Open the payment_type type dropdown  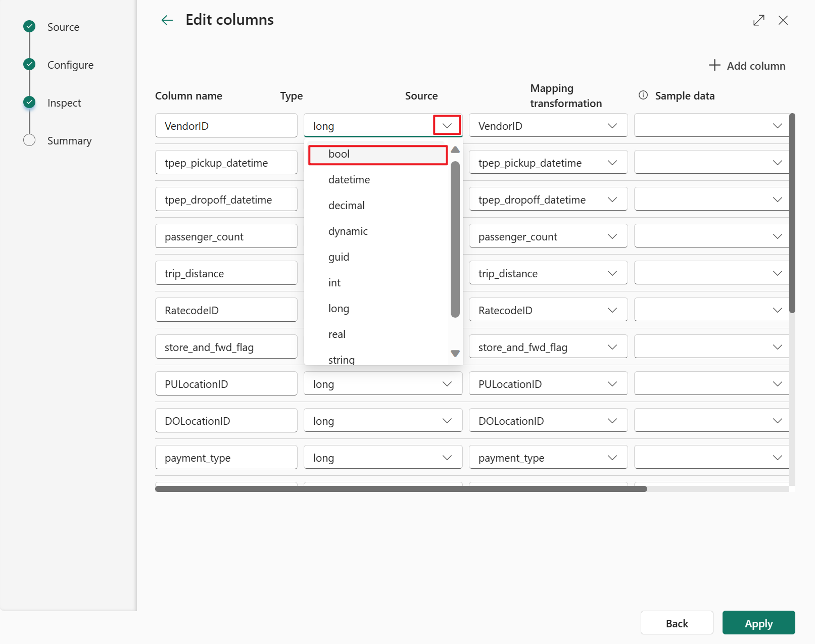click(x=383, y=457)
